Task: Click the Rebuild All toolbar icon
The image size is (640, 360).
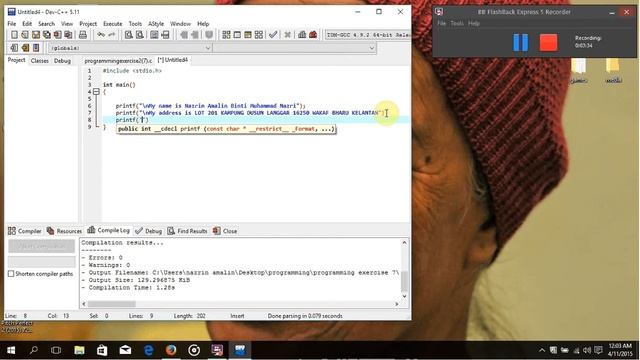Action: click(x=259, y=35)
